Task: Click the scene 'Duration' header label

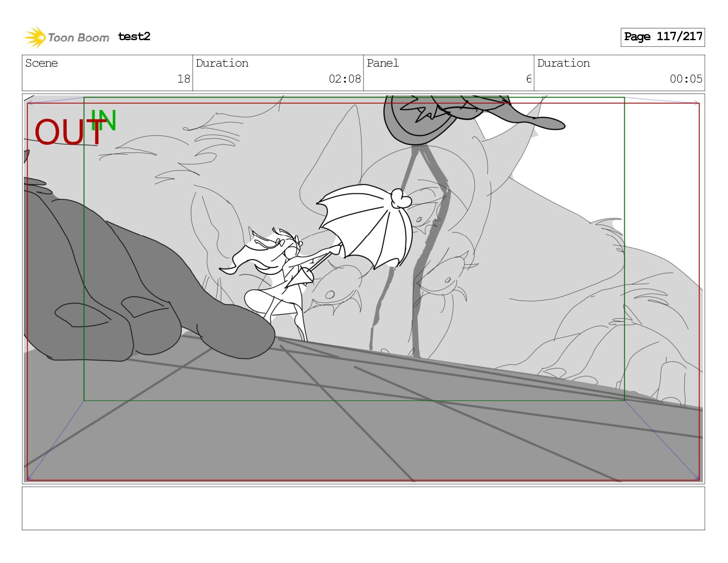Action: tap(222, 63)
